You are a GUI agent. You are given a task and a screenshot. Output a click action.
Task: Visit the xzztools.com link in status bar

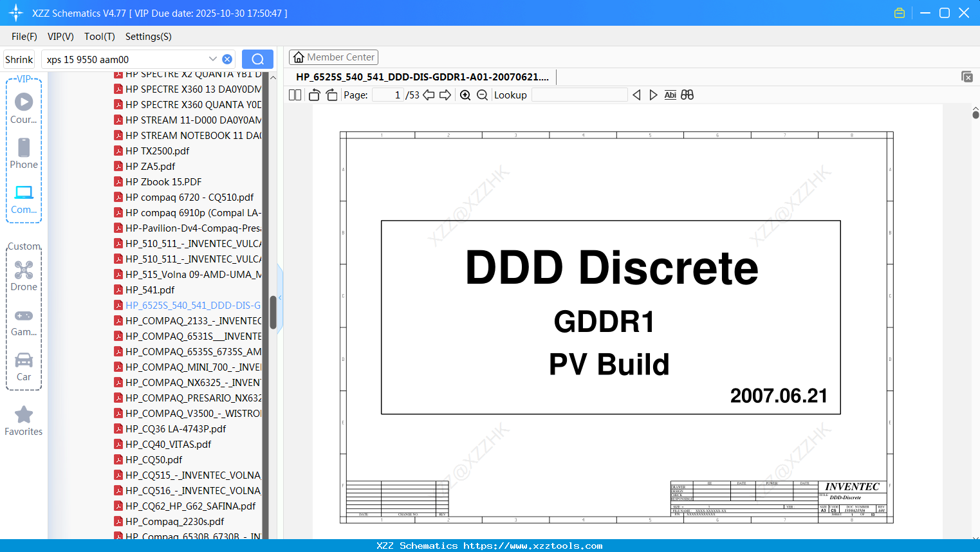pyautogui.click(x=533, y=546)
